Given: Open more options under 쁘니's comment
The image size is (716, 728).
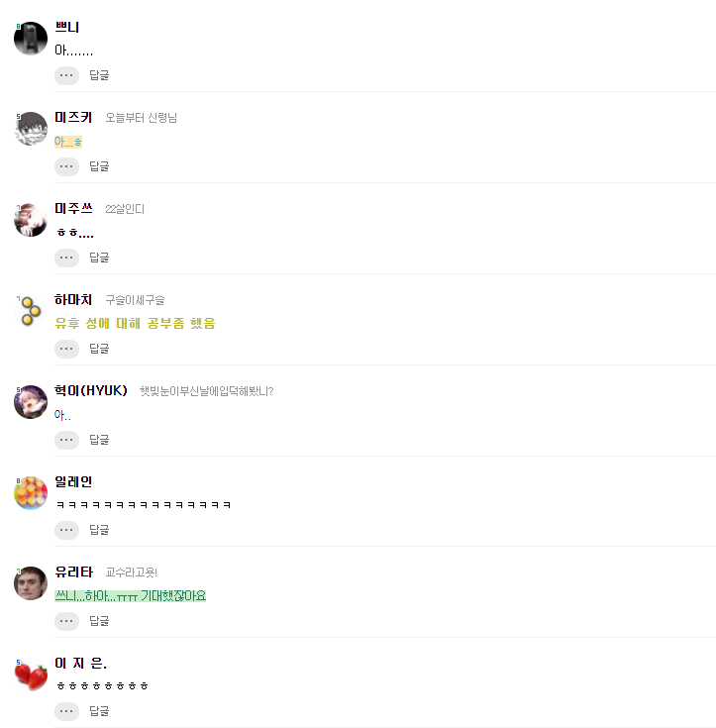Looking at the screenshot, I should click(x=66, y=75).
